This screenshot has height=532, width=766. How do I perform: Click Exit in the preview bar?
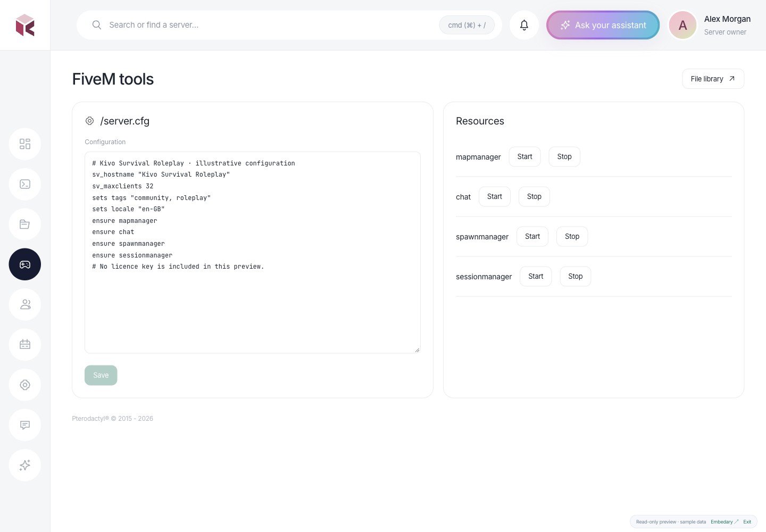click(x=747, y=522)
